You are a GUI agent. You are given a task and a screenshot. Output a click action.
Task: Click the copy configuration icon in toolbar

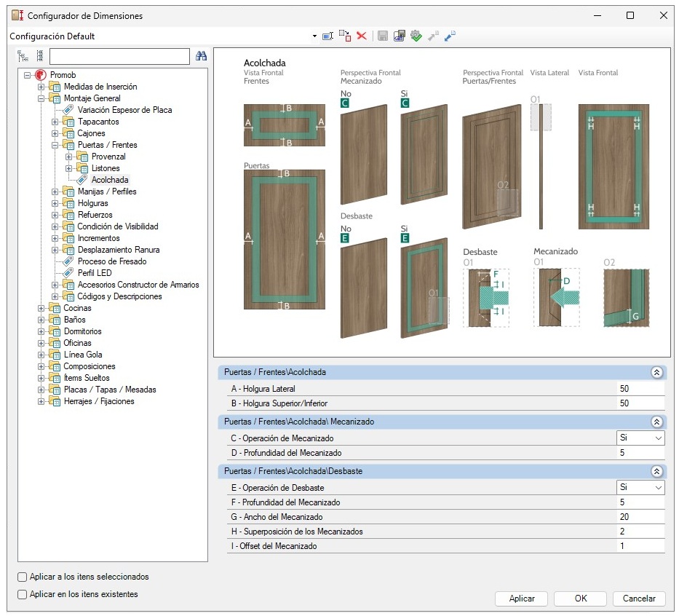[x=345, y=36]
